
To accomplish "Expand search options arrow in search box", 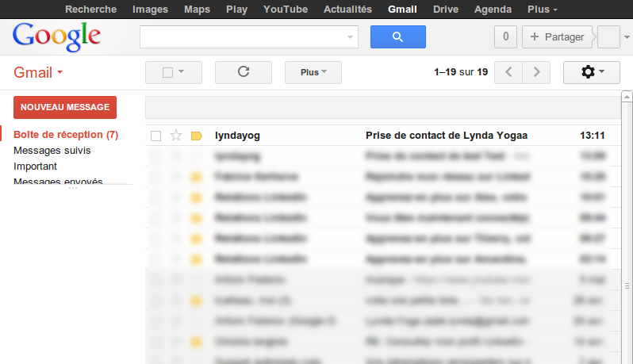I will 350,37.
